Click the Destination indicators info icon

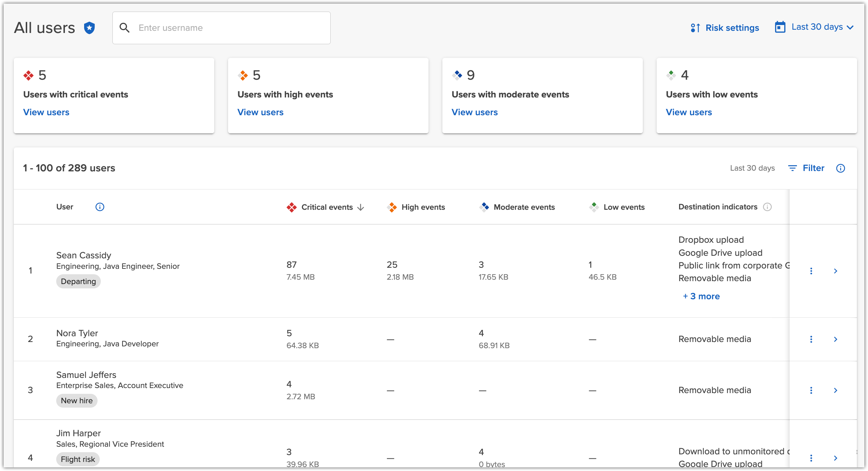pos(767,207)
